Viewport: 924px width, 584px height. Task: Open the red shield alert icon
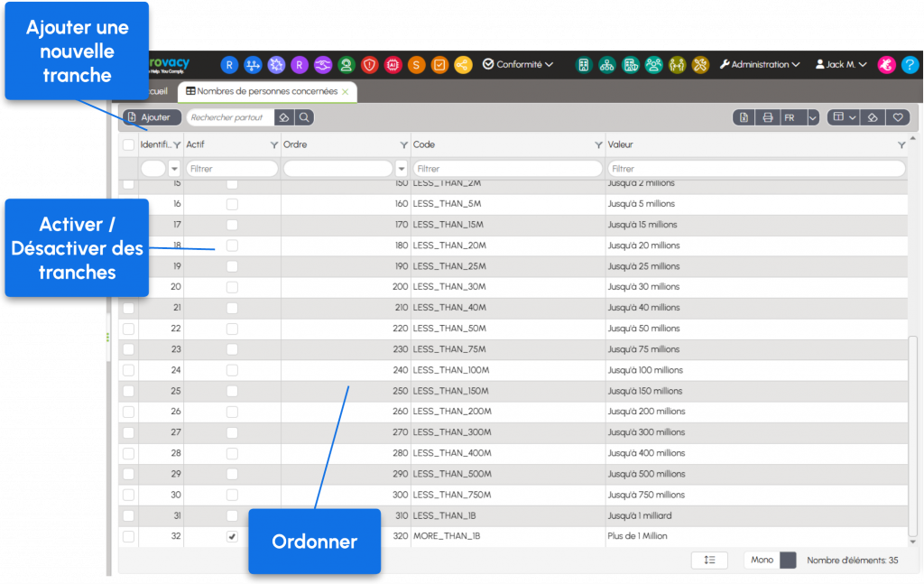click(x=369, y=65)
